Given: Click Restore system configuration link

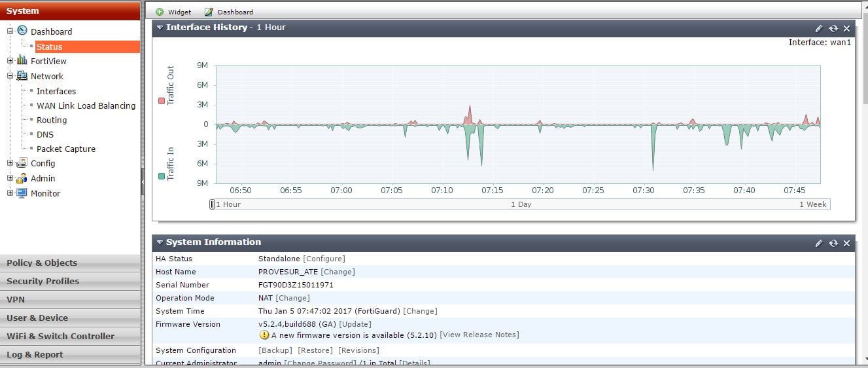Looking at the screenshot, I should 315,350.
